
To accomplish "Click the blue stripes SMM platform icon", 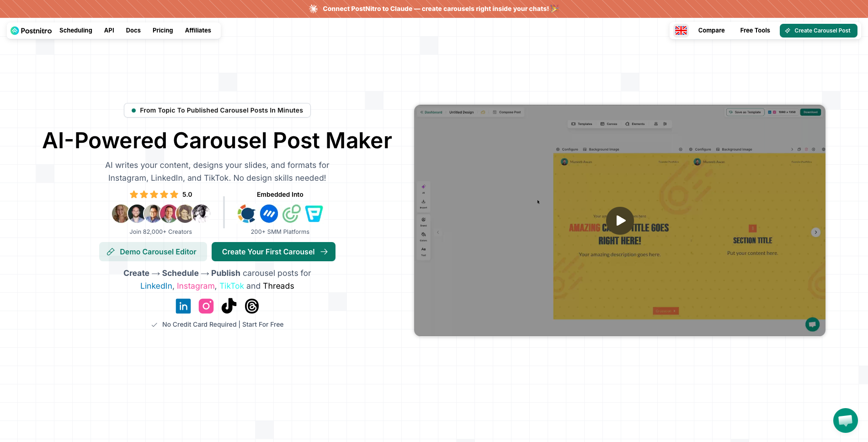I will pos(269,214).
